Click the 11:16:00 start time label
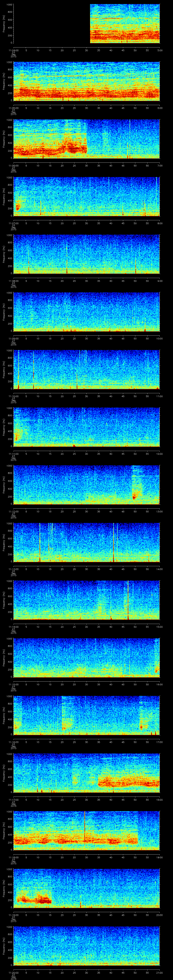 (13, 742)
